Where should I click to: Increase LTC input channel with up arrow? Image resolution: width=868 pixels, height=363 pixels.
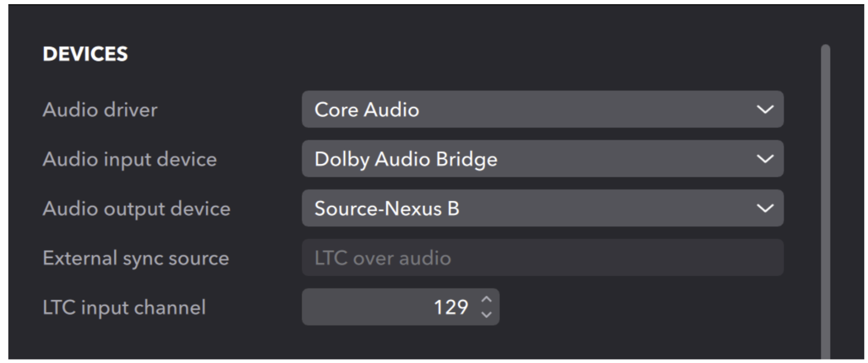point(486,300)
